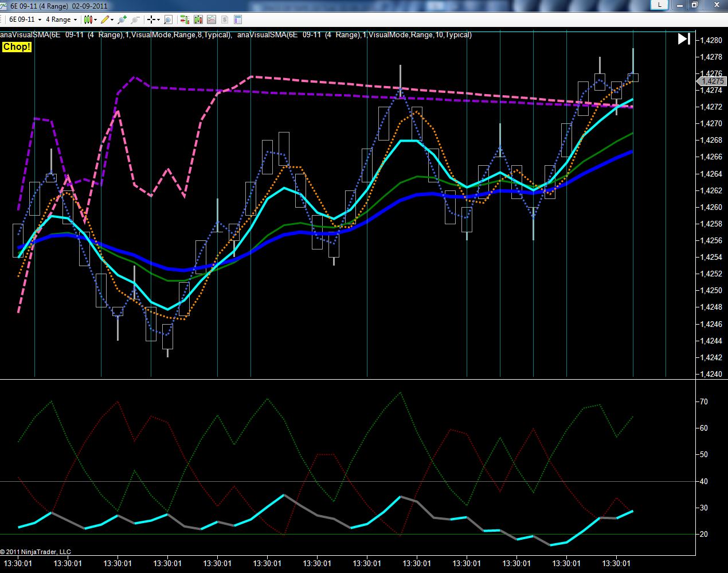
Task: Open the chart properties icon
Action: pos(238,20)
